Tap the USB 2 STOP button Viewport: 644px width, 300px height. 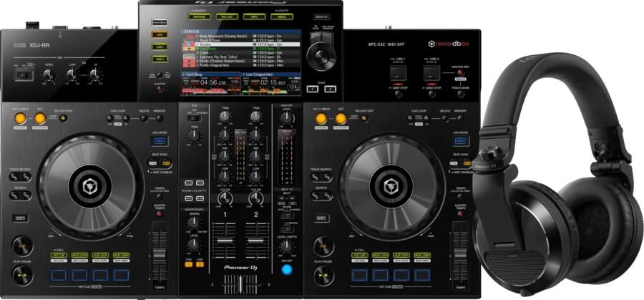(431, 94)
